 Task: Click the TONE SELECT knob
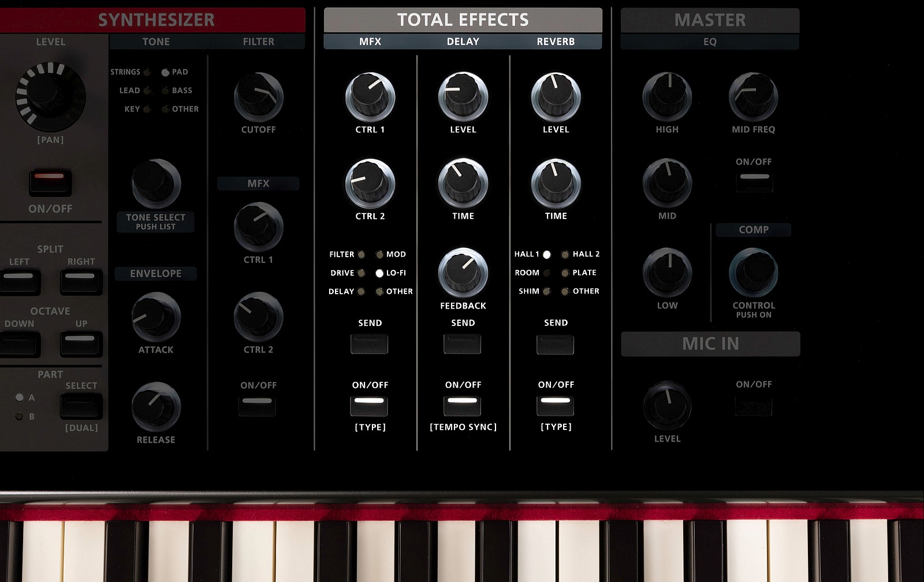click(x=156, y=183)
